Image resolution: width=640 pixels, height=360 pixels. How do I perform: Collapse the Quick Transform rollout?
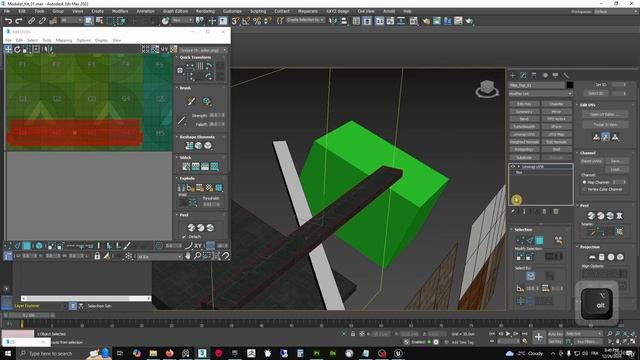tap(178, 58)
